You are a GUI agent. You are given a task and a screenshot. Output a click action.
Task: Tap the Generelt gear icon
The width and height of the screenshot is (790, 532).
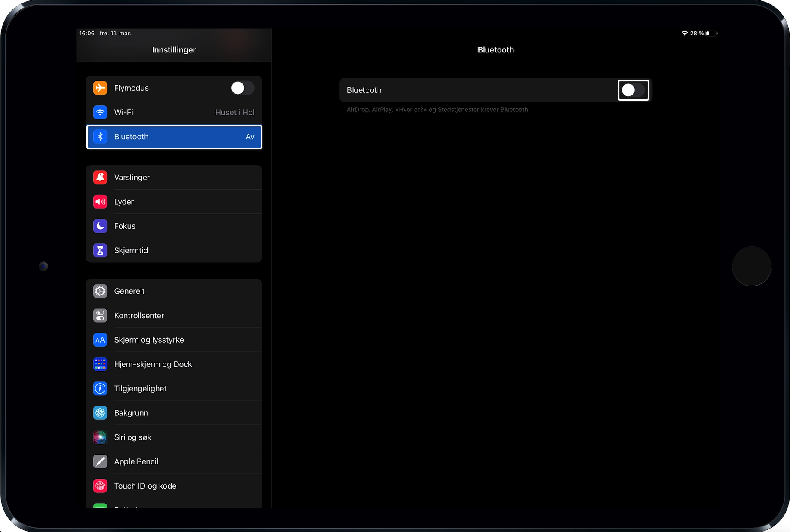click(100, 291)
